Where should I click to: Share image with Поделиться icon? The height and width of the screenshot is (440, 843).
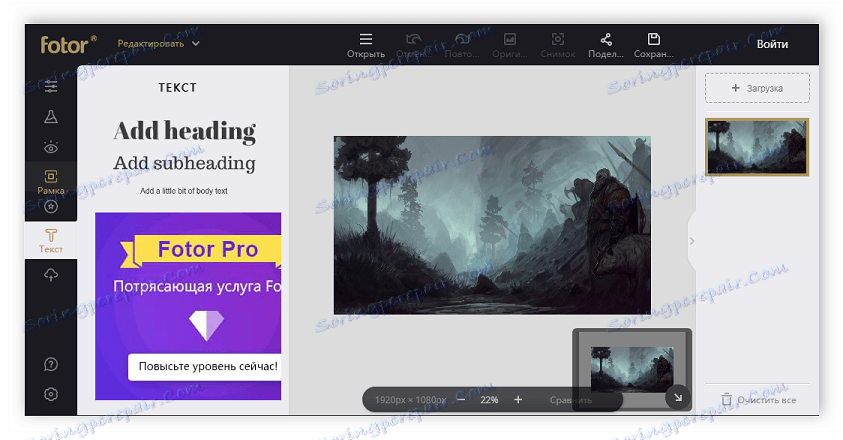[x=606, y=45]
